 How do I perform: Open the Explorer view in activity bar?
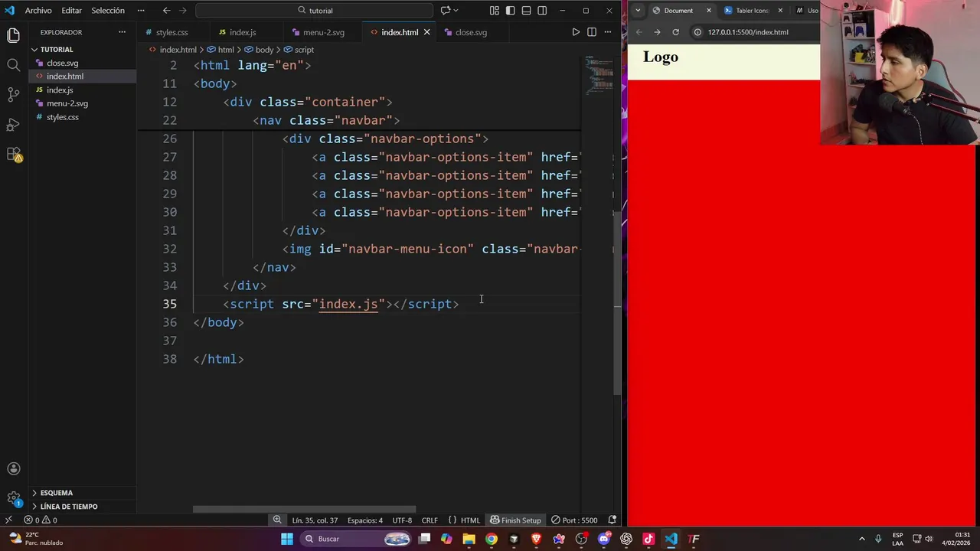(x=13, y=35)
